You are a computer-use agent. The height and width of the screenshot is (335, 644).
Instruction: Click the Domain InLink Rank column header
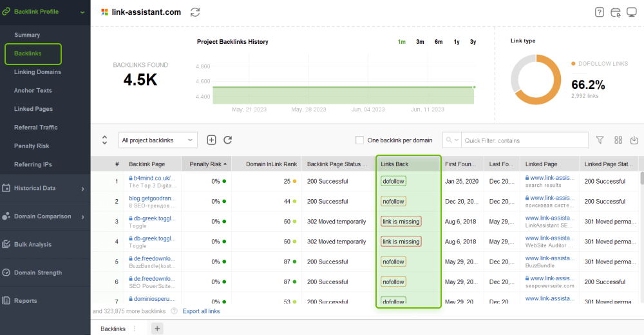[x=267, y=164]
